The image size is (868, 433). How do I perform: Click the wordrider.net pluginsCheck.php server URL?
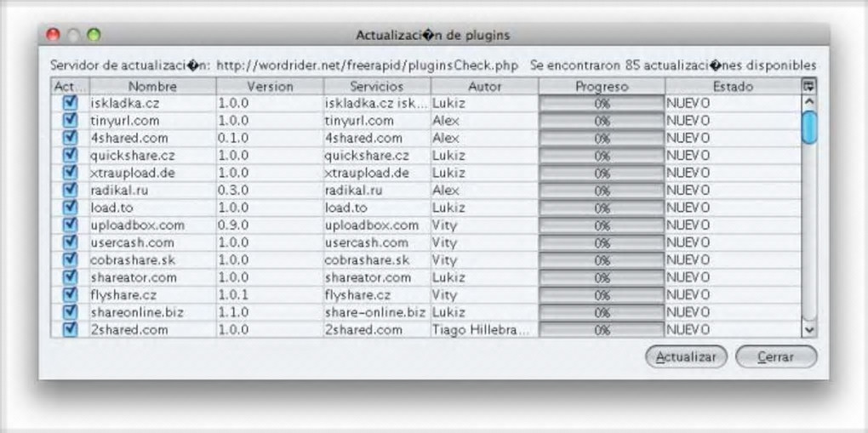pyautogui.click(x=367, y=66)
